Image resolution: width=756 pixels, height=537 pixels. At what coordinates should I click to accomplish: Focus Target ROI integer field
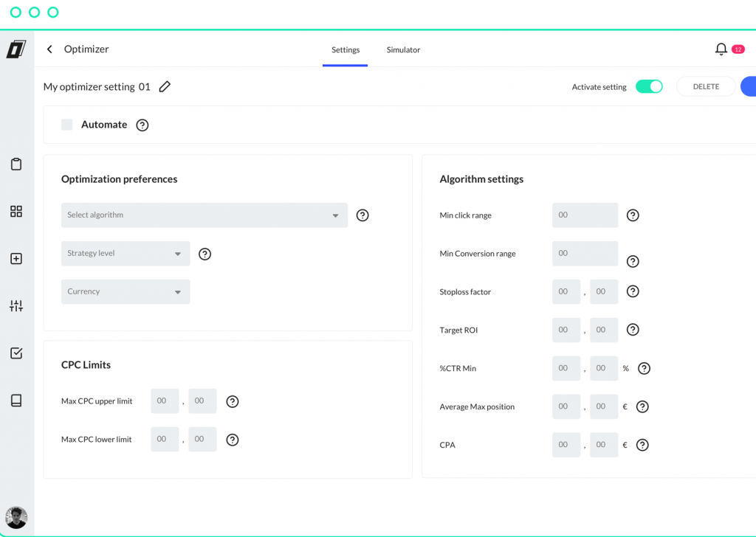[566, 330]
